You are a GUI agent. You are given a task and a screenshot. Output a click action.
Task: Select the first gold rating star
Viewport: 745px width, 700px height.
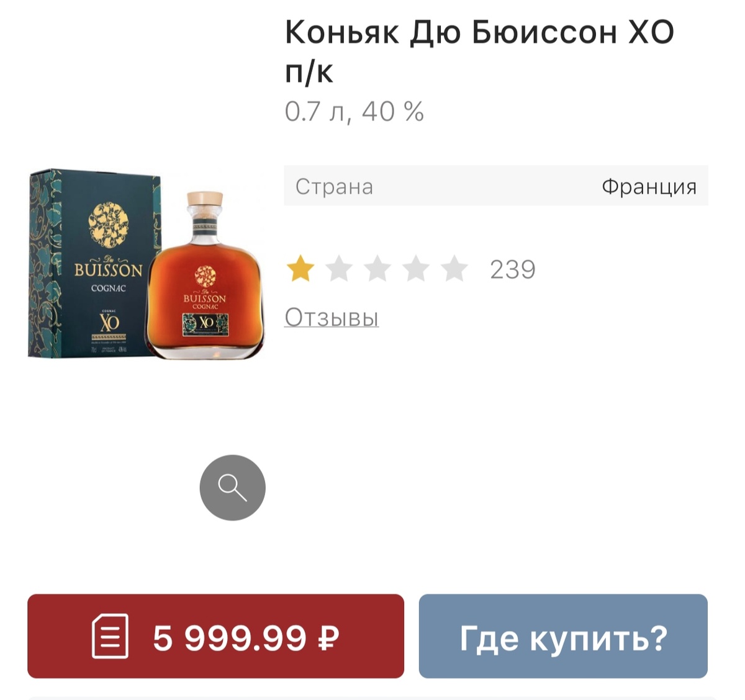pos(300,269)
